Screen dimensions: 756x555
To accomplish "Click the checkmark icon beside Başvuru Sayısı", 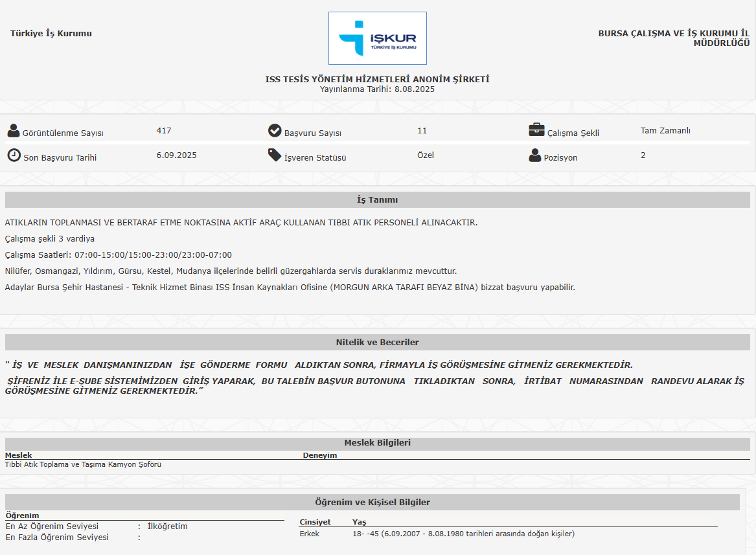I will [x=275, y=131].
